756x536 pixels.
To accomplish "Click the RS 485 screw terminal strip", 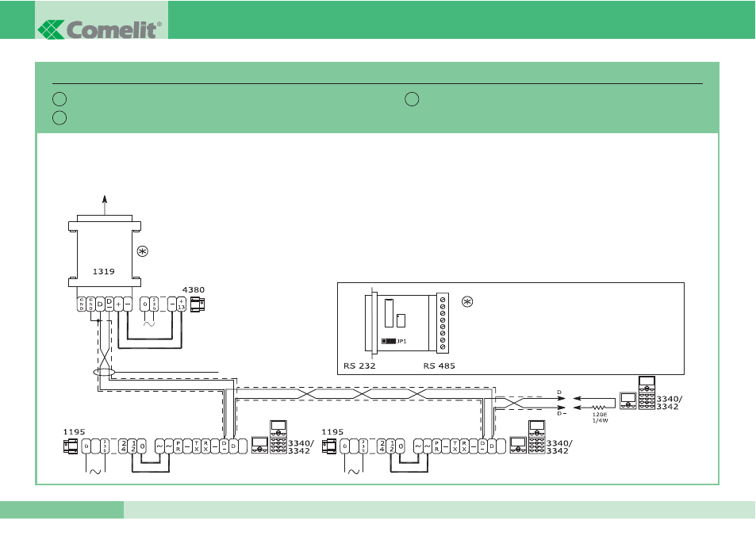I will click(x=443, y=323).
